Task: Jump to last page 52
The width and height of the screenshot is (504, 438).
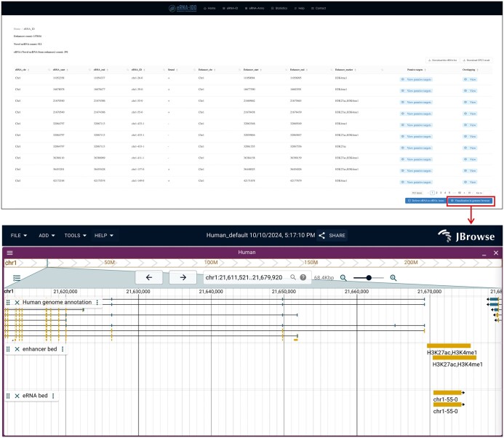Action: click(460, 193)
